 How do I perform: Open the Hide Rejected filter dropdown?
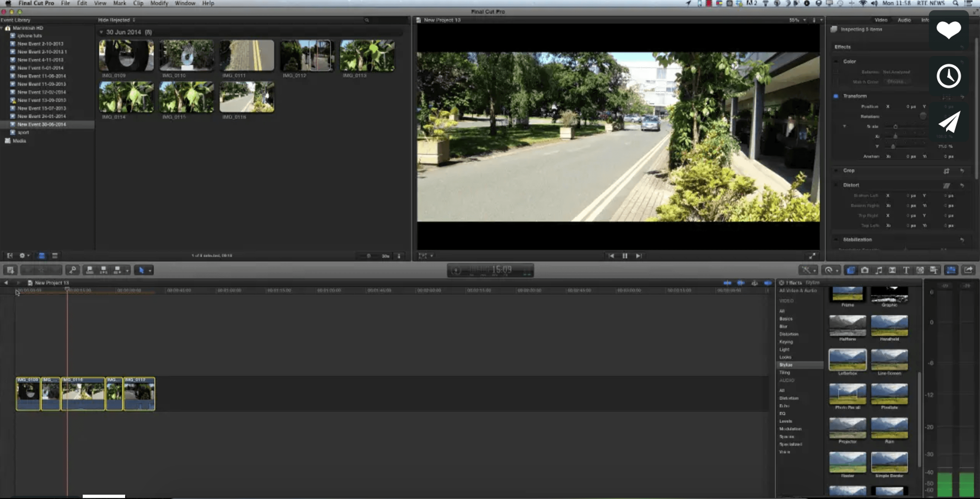pyautogui.click(x=116, y=20)
